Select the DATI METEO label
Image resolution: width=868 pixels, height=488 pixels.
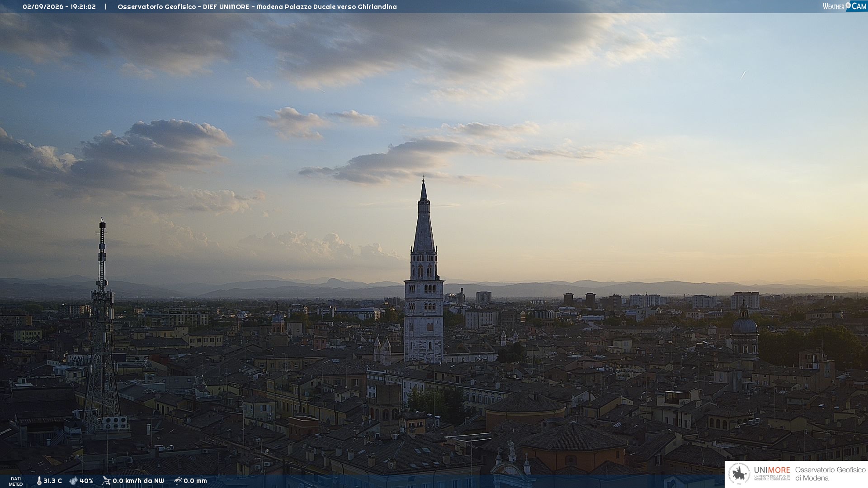point(16,481)
